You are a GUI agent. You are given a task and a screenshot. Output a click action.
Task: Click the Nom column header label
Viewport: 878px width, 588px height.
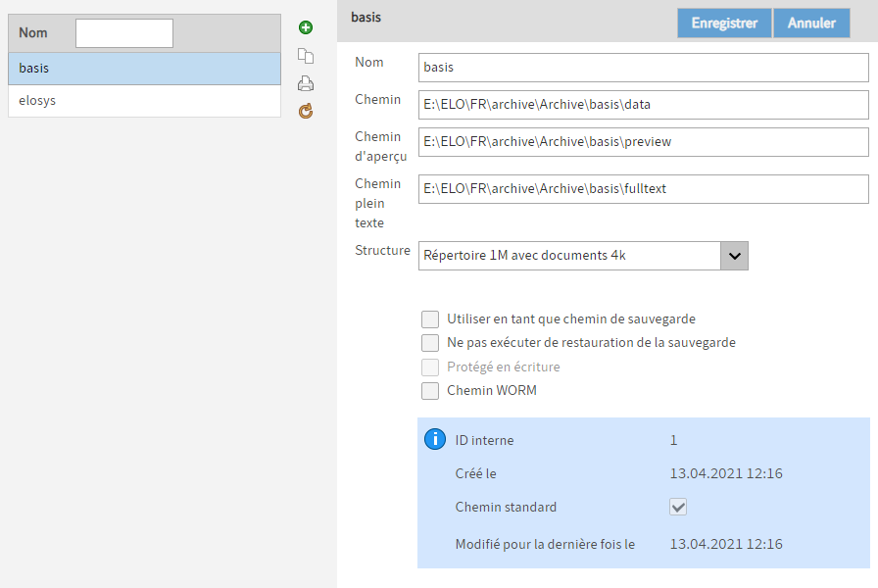[33, 33]
